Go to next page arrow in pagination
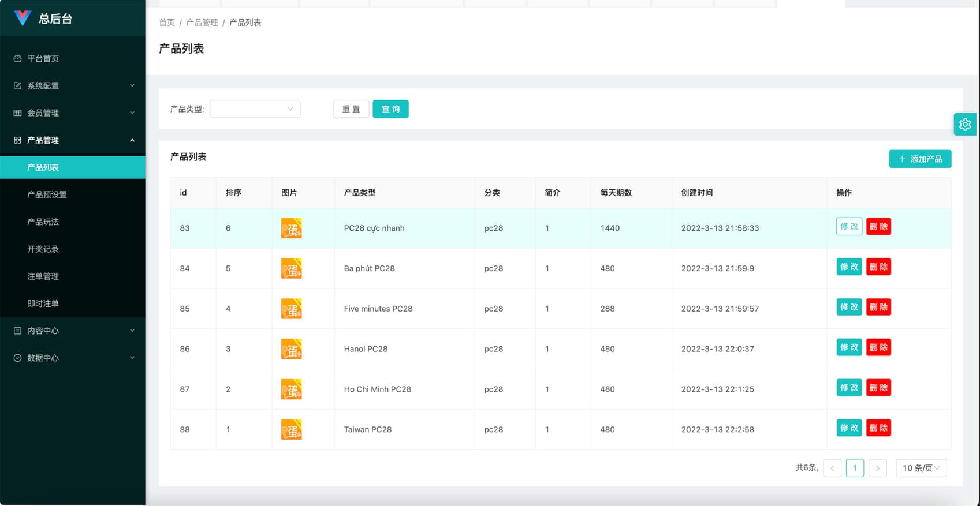The width and height of the screenshot is (980, 506). [x=877, y=468]
